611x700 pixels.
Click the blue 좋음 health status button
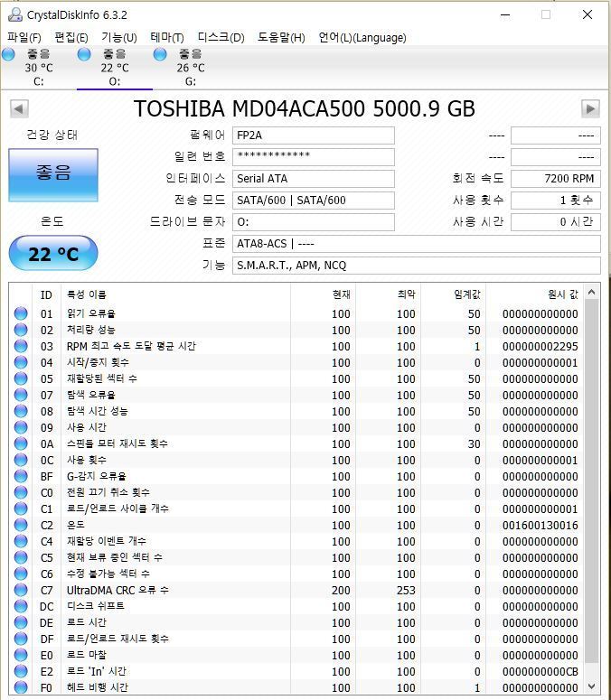53,175
